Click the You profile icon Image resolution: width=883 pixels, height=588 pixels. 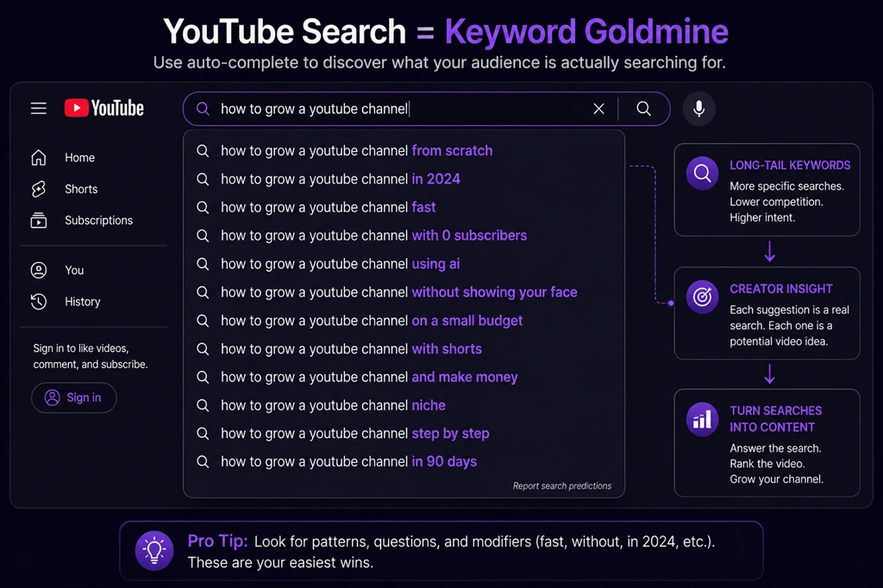tap(38, 271)
